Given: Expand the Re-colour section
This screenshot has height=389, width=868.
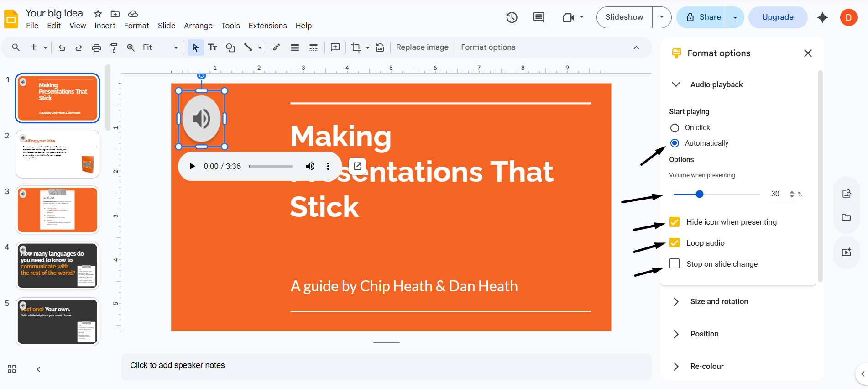Looking at the screenshot, I should (676, 367).
